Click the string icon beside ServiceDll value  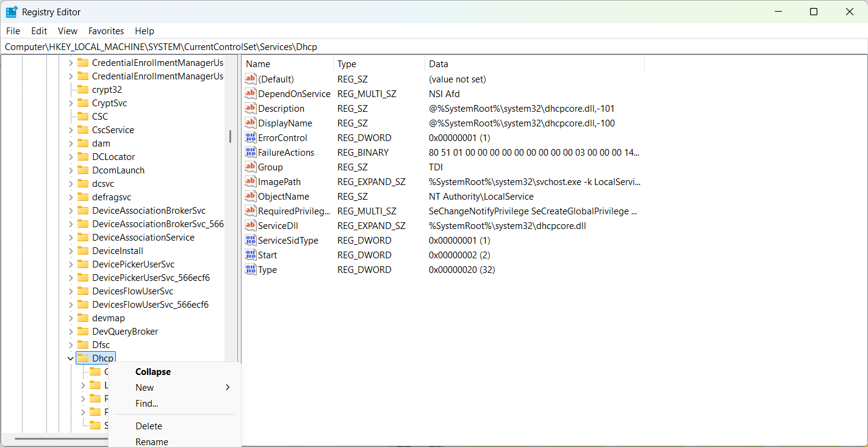point(250,226)
